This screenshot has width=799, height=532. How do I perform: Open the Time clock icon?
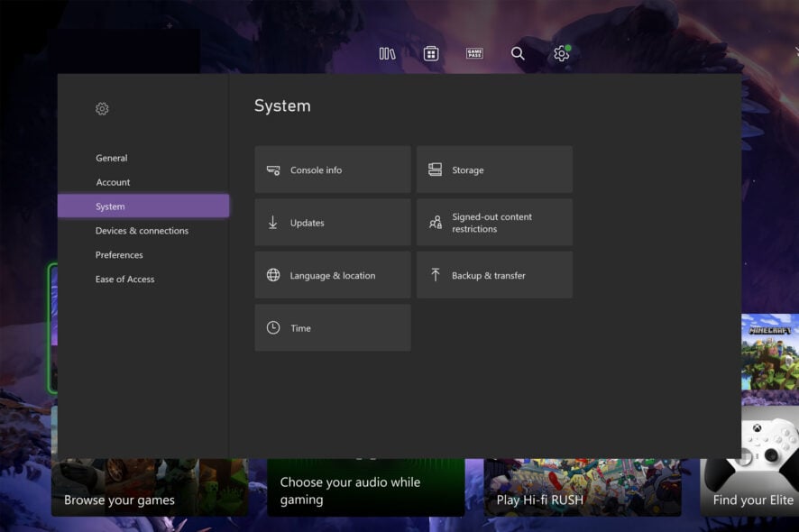click(x=272, y=327)
